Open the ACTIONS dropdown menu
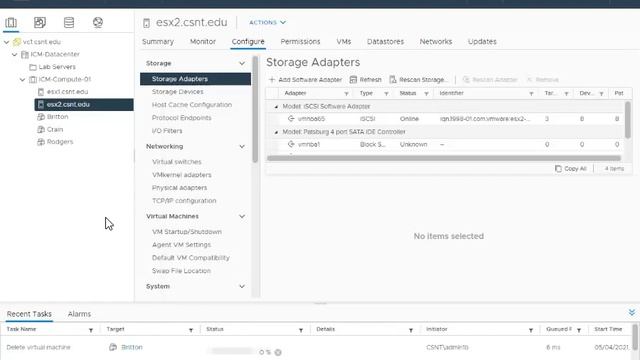 (x=267, y=22)
